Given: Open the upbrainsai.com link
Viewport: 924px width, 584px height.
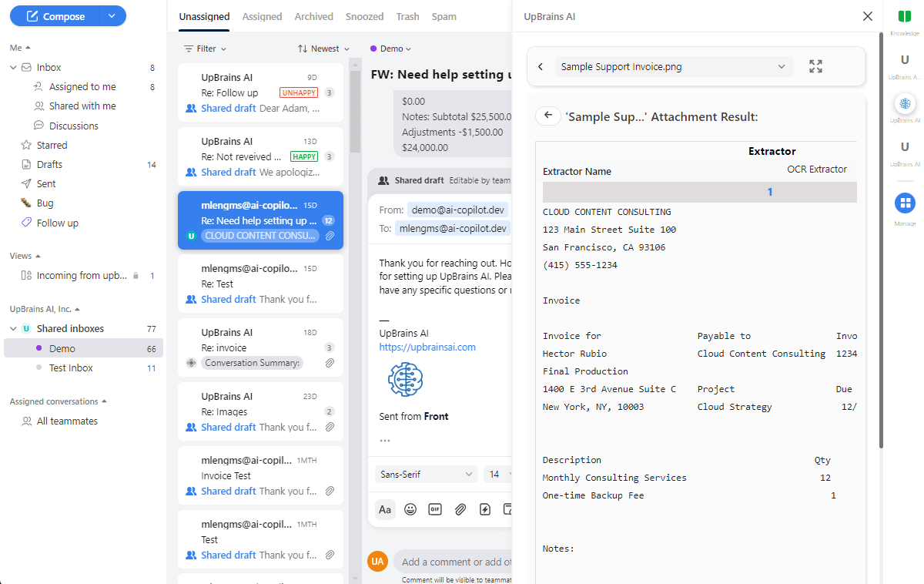Looking at the screenshot, I should [x=427, y=347].
